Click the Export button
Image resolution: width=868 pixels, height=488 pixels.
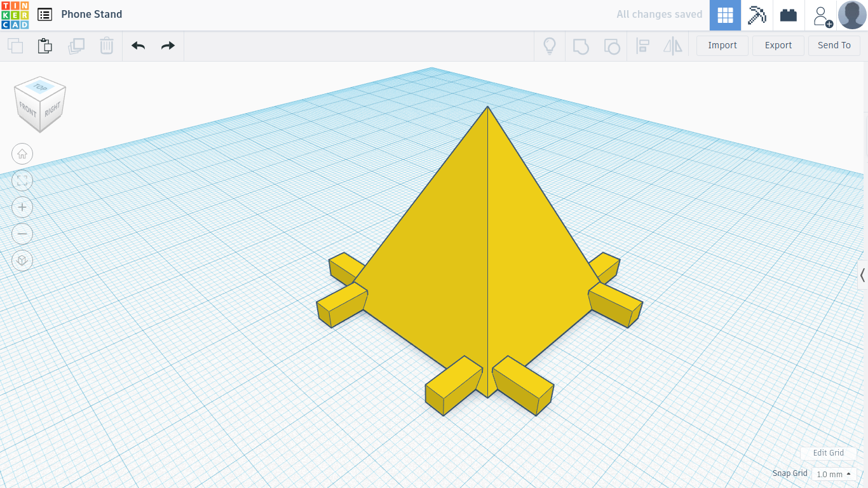click(x=778, y=46)
